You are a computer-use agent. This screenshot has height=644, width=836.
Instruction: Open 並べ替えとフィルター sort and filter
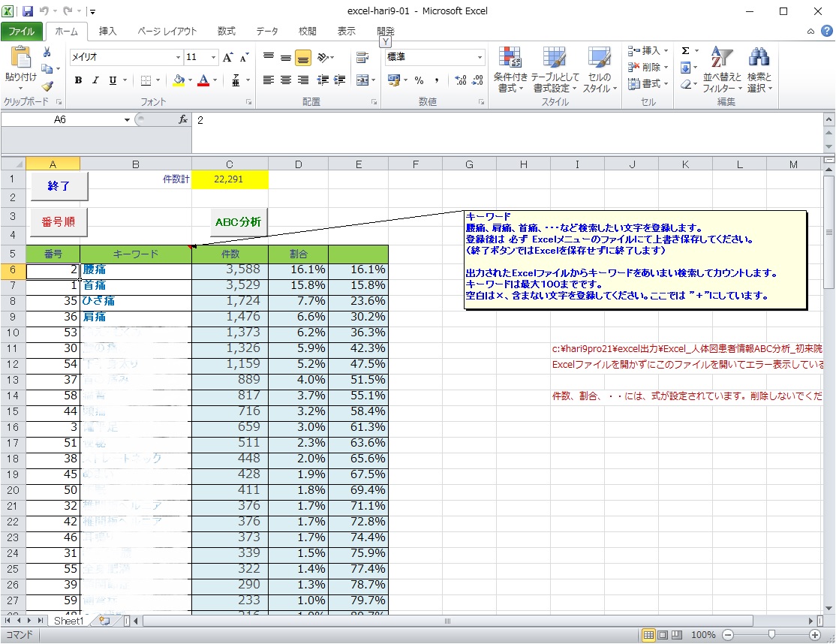pos(722,69)
